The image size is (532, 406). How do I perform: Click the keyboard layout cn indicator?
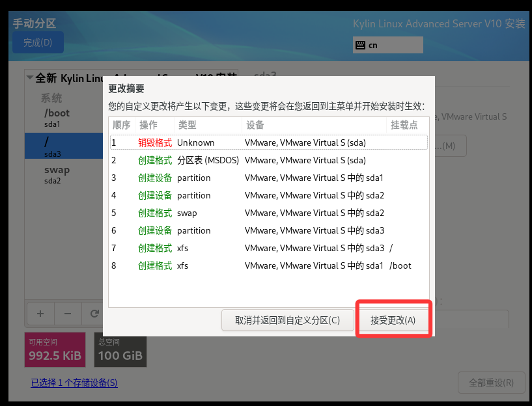pyautogui.click(x=387, y=45)
